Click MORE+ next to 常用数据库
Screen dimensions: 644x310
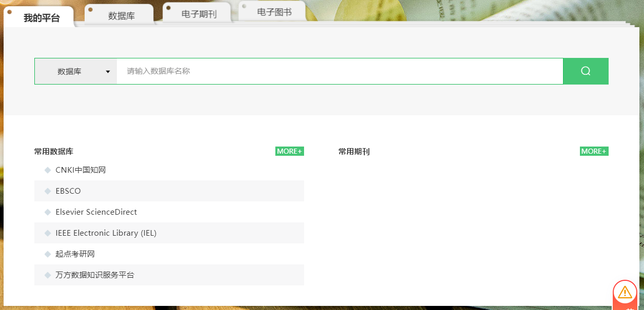(290, 151)
